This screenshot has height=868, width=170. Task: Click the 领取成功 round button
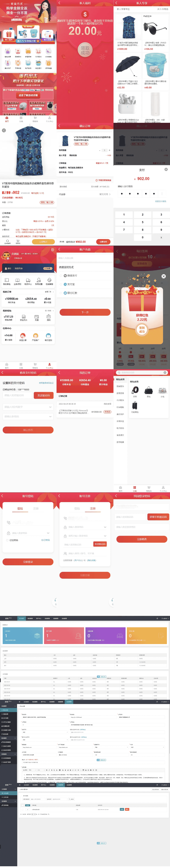(x=85, y=50)
